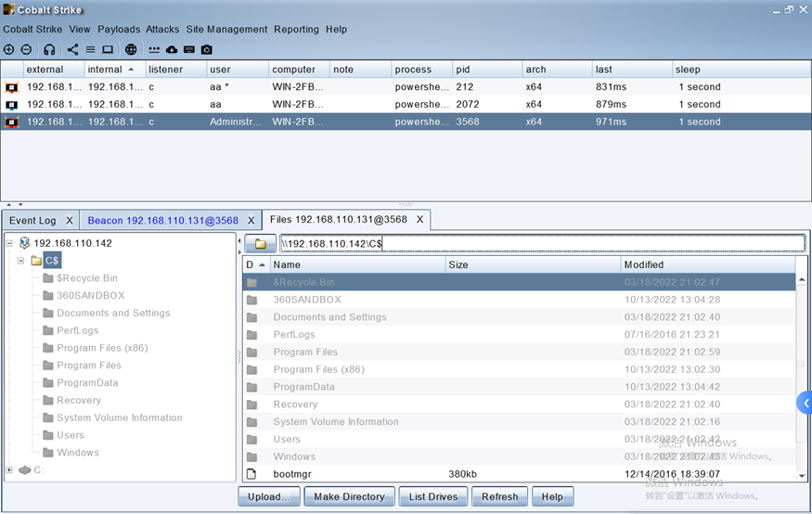Select Program Files (x86) in folder tree
This screenshot has height=514, width=812.
coord(102,348)
